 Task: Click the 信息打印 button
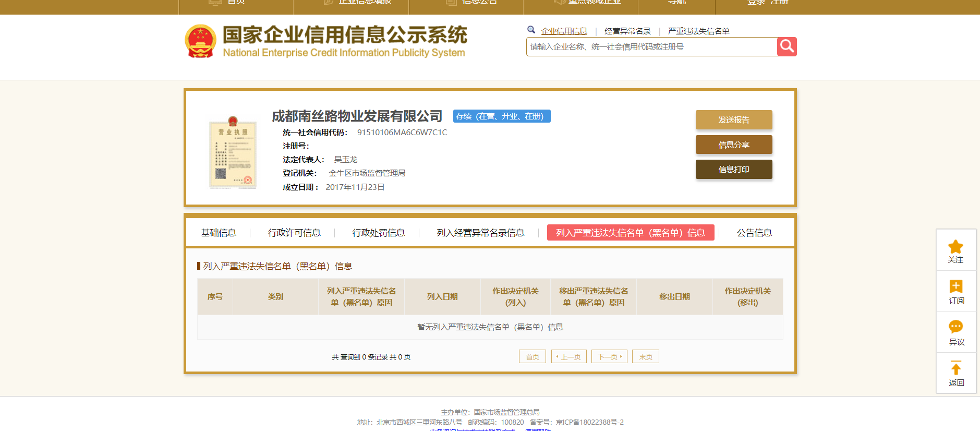tap(734, 169)
